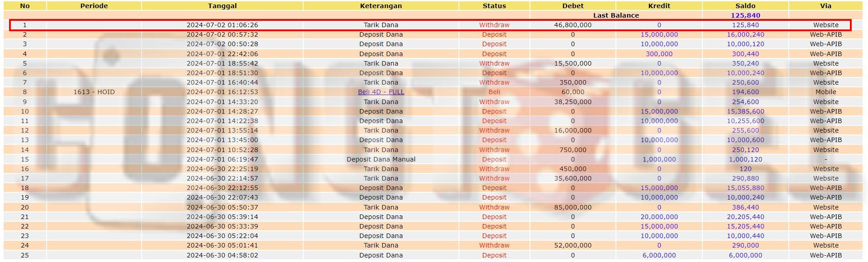Click the date 2024-07-01 22:42:06
Viewport: 868px width, 262px height.
point(222,54)
